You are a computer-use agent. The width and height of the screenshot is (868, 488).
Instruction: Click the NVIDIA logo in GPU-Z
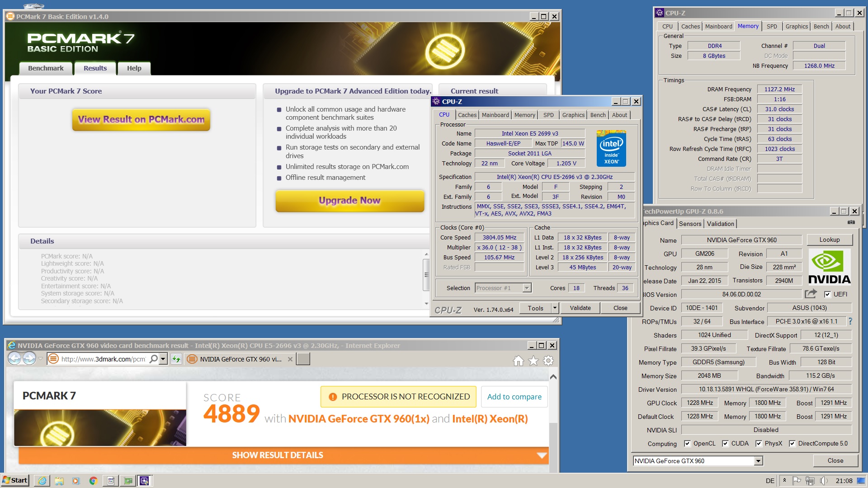830,267
